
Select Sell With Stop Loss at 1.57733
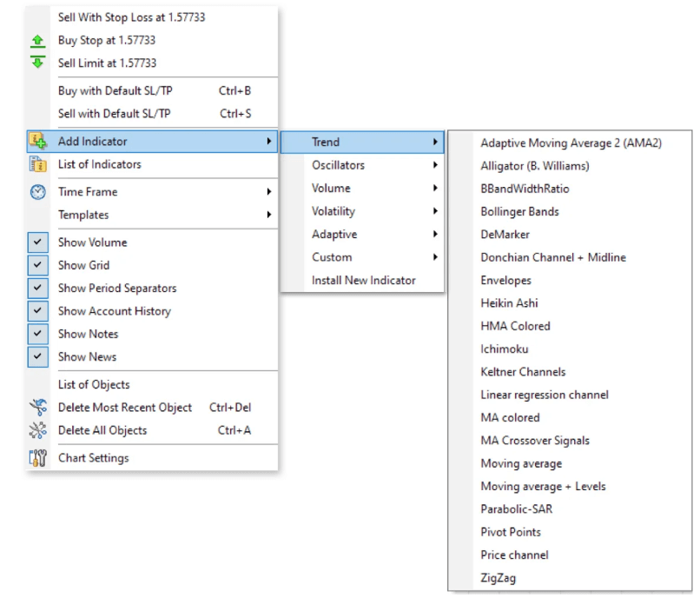pos(131,17)
